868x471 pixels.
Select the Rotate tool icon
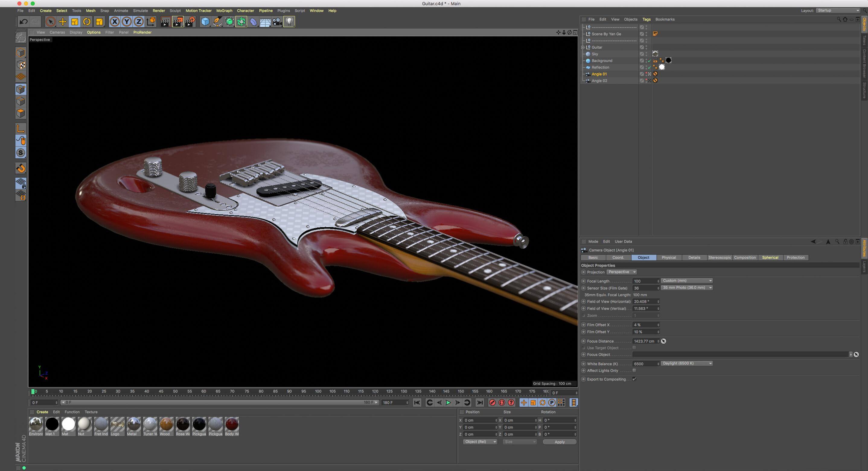tap(87, 22)
